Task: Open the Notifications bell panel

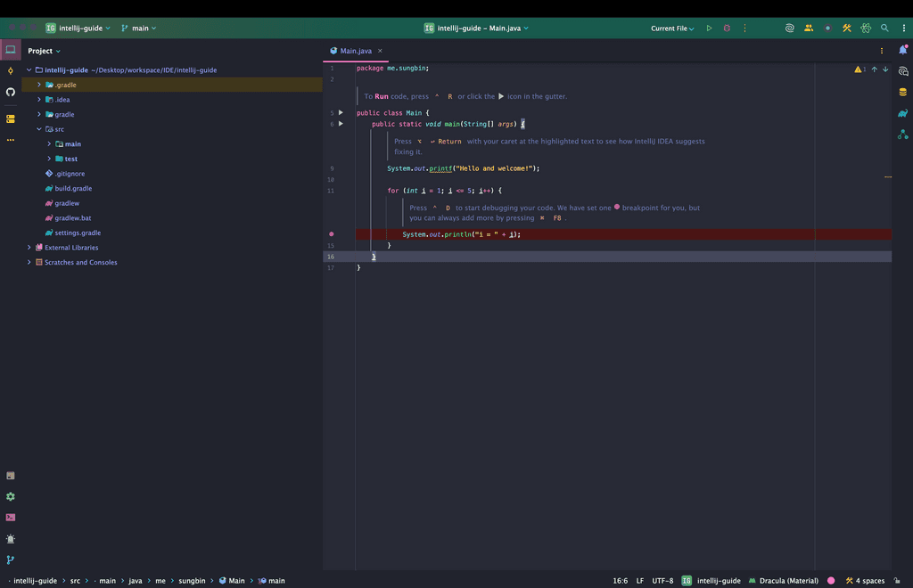Action: [902, 51]
